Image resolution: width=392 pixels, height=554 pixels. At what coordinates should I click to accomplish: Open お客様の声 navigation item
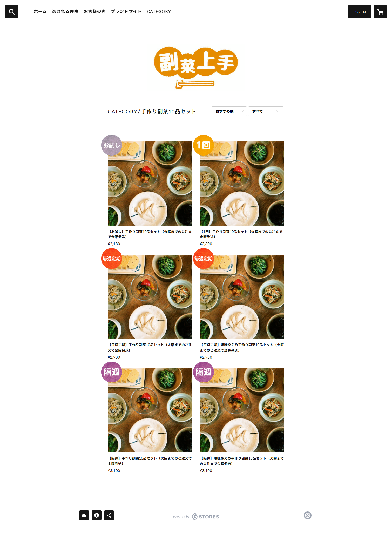pyautogui.click(x=94, y=12)
